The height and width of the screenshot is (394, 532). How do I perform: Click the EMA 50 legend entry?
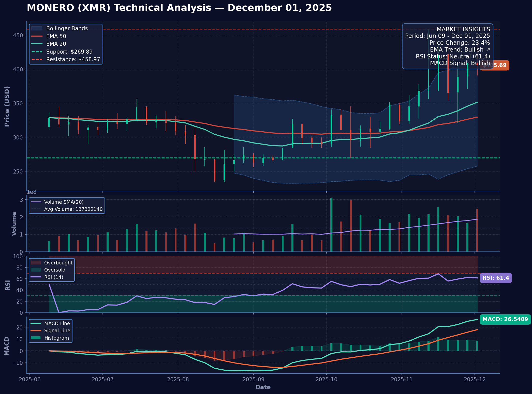click(x=56, y=36)
